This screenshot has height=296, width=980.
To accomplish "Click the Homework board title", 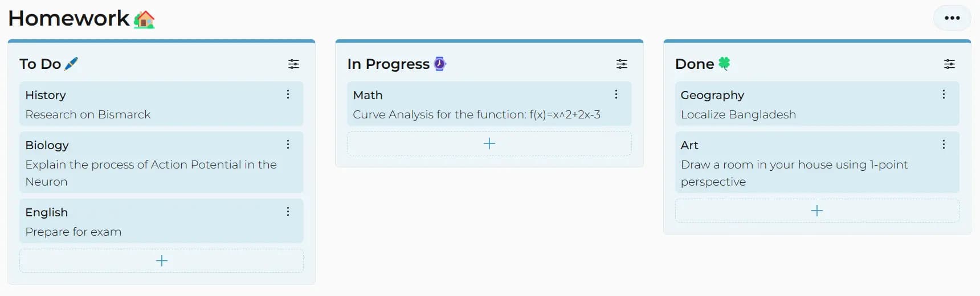I will pos(69,19).
